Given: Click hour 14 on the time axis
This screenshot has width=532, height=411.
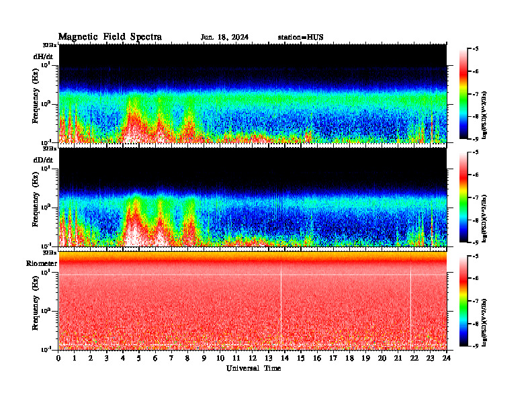Looking at the screenshot, I should 285,358.
